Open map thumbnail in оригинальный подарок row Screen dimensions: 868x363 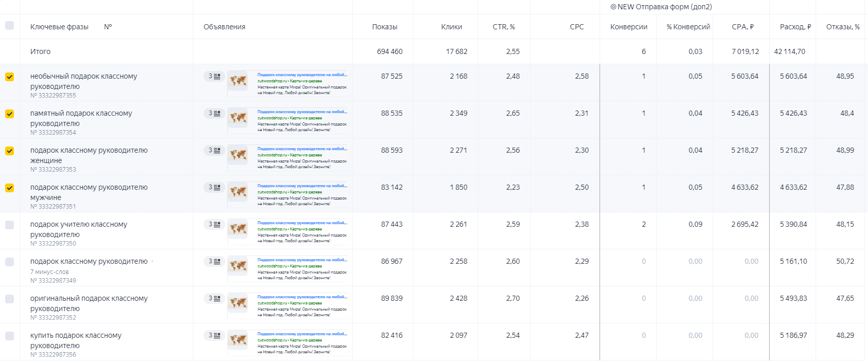[x=238, y=303]
